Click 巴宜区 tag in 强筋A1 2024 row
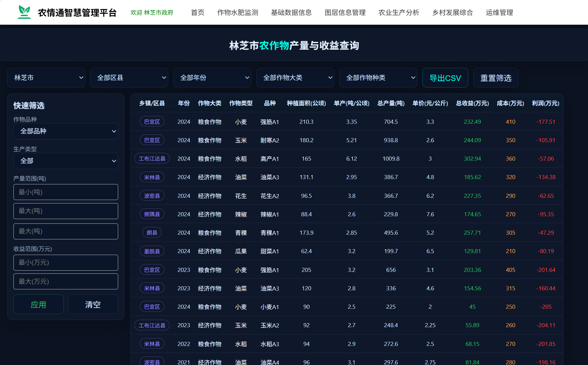The image size is (588, 365). tap(152, 122)
